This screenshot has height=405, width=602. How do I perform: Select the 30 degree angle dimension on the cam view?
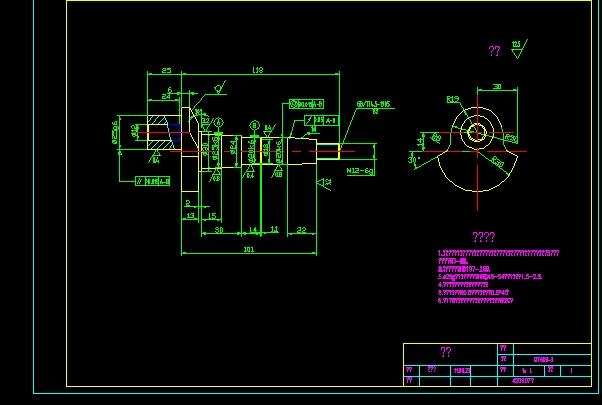(412, 158)
